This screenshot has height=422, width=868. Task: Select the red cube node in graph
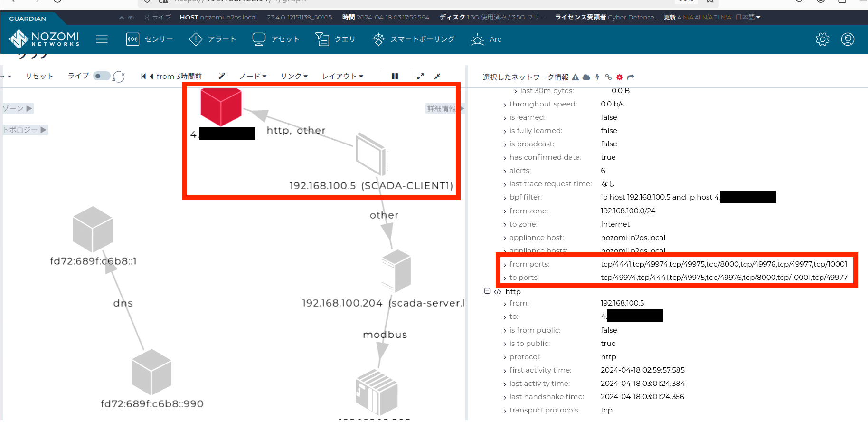pyautogui.click(x=221, y=106)
